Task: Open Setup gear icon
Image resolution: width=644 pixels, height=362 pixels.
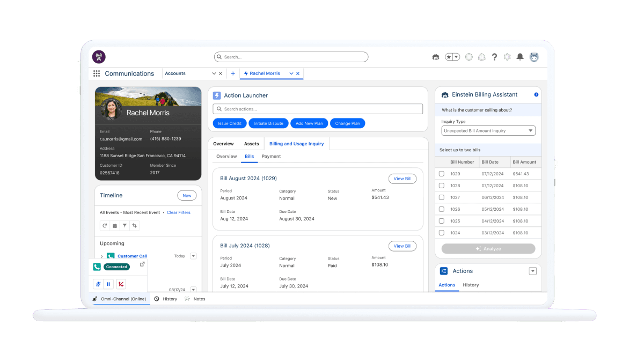Action: (x=507, y=57)
